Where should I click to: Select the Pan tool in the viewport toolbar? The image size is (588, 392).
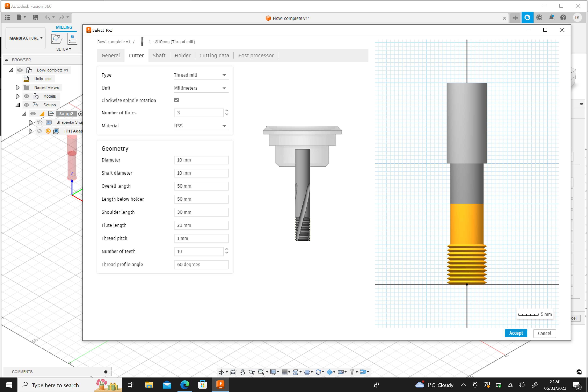click(x=242, y=372)
